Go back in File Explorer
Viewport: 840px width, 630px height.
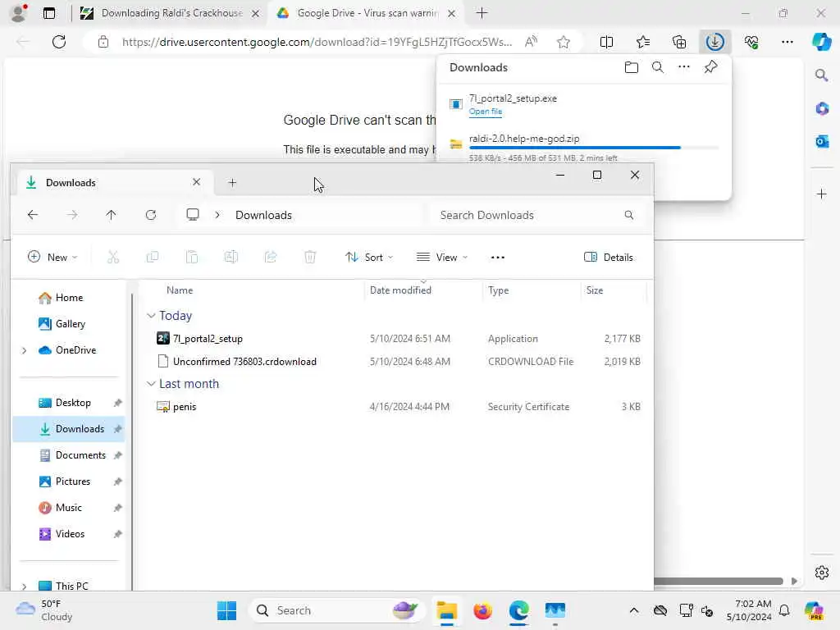pyautogui.click(x=33, y=215)
